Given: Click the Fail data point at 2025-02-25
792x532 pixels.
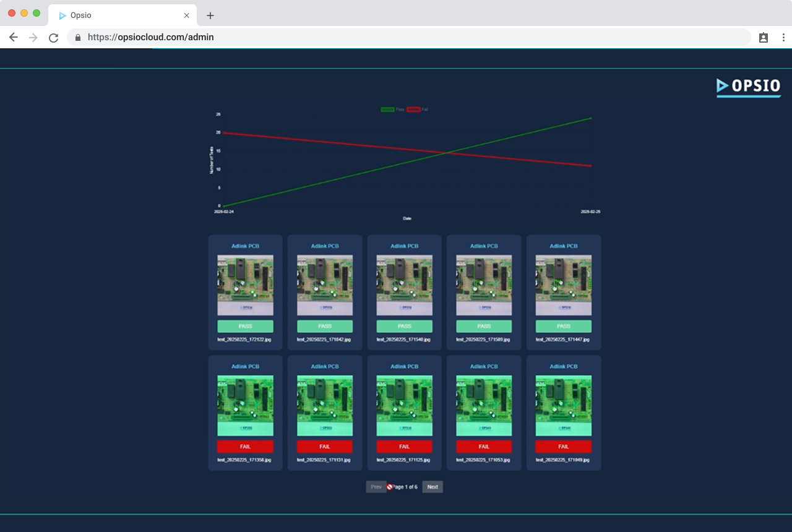Looking at the screenshot, I should pos(591,166).
